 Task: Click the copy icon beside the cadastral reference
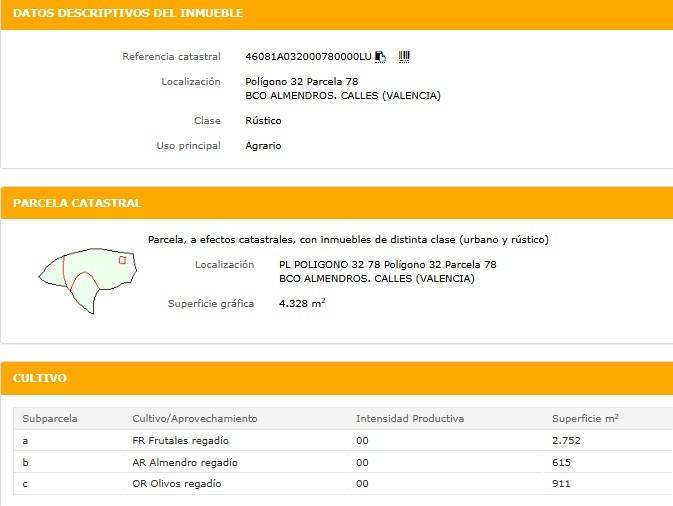point(381,57)
